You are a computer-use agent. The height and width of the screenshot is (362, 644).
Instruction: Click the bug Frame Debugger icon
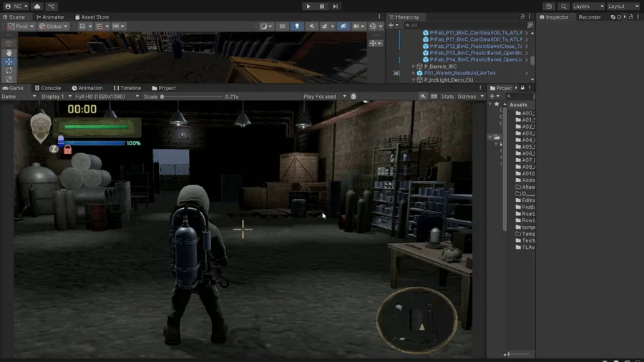[353, 97]
